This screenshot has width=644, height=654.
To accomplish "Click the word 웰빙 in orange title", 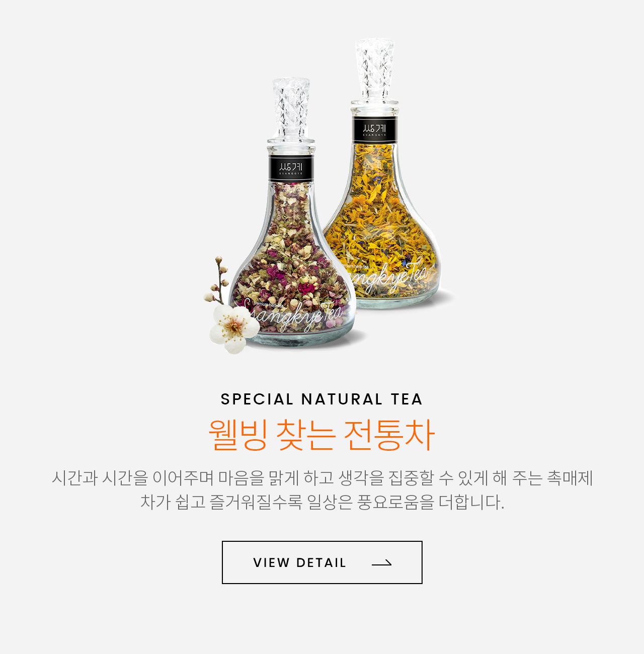I will (237, 434).
